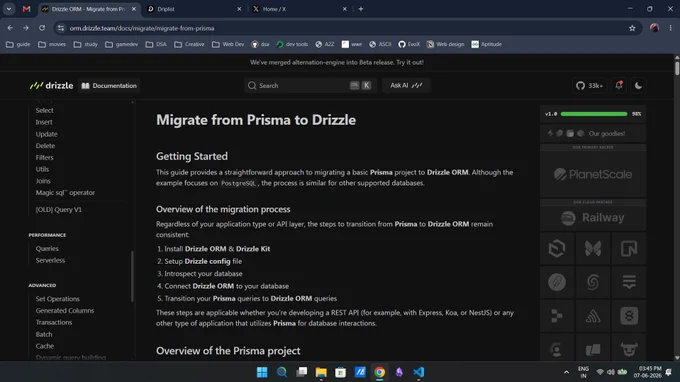Click the Beta release announcement banner
The height and width of the screenshot is (382, 680).
pos(337,62)
